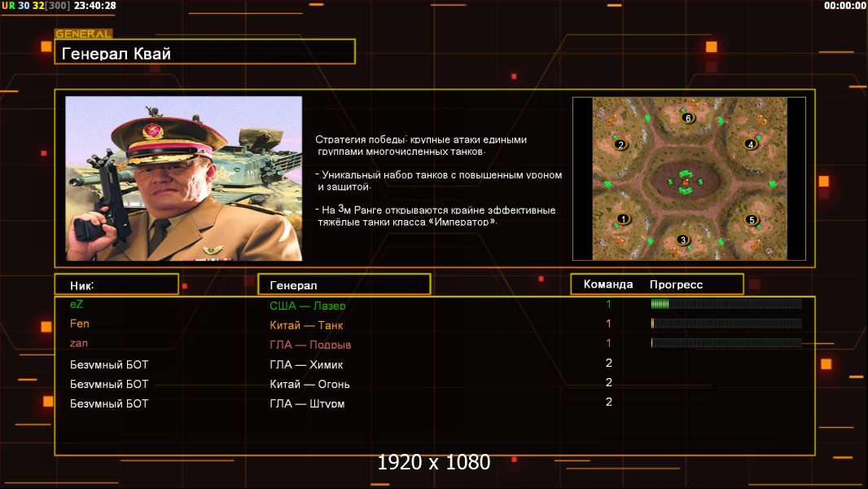868x489 pixels.
Task: Click "ГЛА — Штурм" general entry
Action: click(x=307, y=403)
